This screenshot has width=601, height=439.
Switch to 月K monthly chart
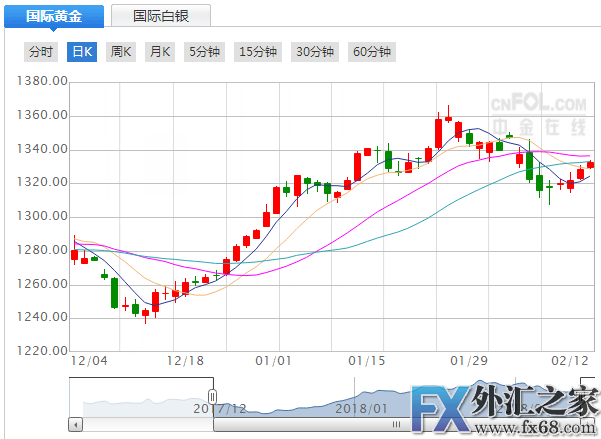pyautogui.click(x=159, y=52)
